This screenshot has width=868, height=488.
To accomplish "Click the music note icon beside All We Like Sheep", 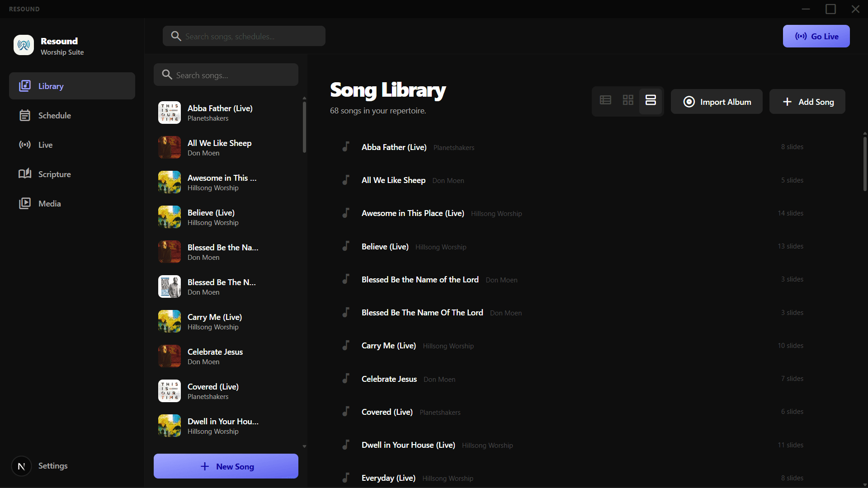I will point(346,180).
